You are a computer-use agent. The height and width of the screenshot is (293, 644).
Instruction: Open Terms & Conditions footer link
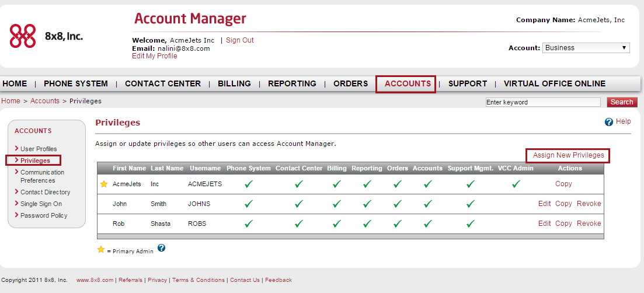pyautogui.click(x=199, y=280)
